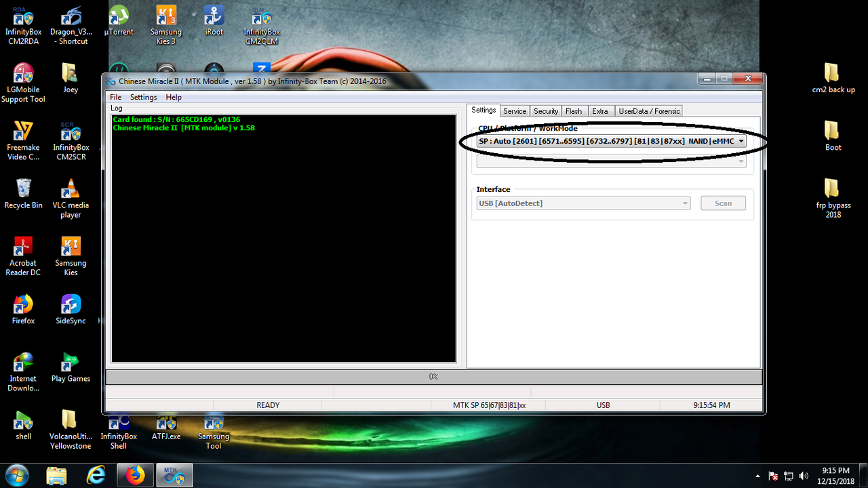Show hidden tray icons arrow

(757, 476)
